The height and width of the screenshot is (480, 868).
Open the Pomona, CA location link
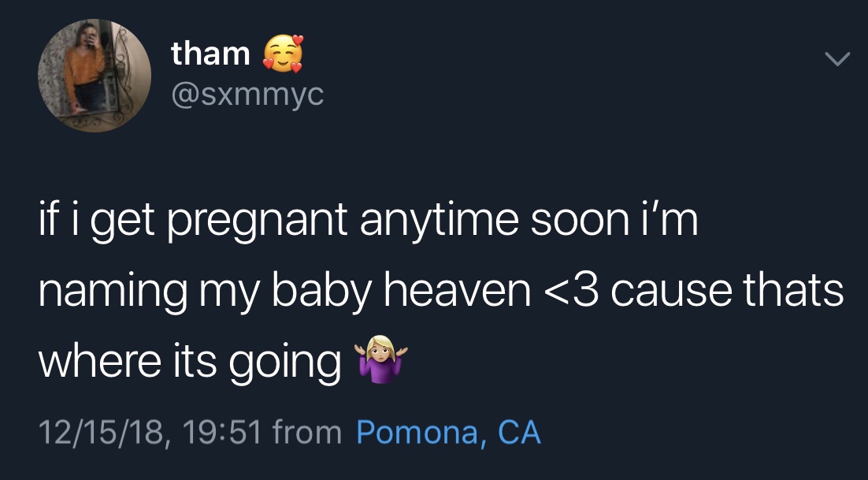click(448, 432)
